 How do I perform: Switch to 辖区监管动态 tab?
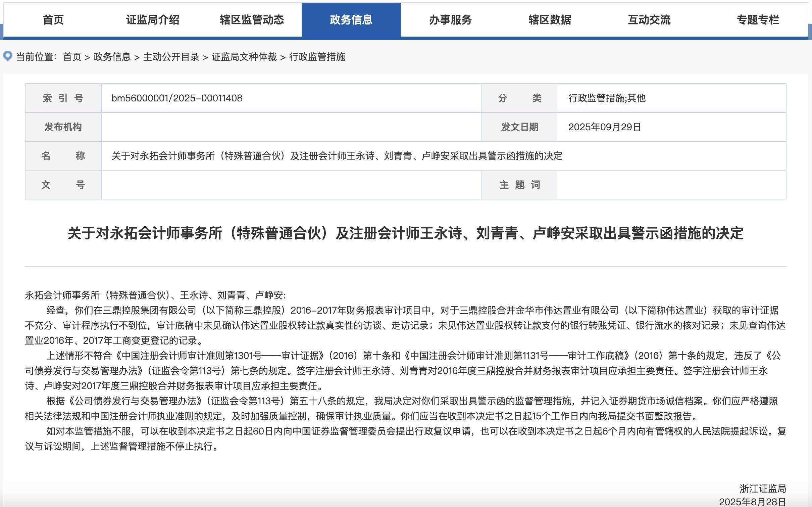coord(252,20)
